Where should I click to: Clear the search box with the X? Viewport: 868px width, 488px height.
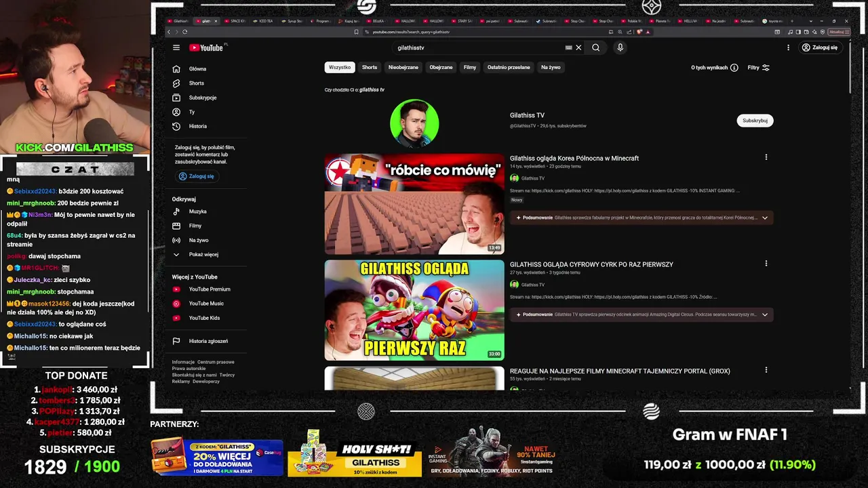tap(578, 47)
